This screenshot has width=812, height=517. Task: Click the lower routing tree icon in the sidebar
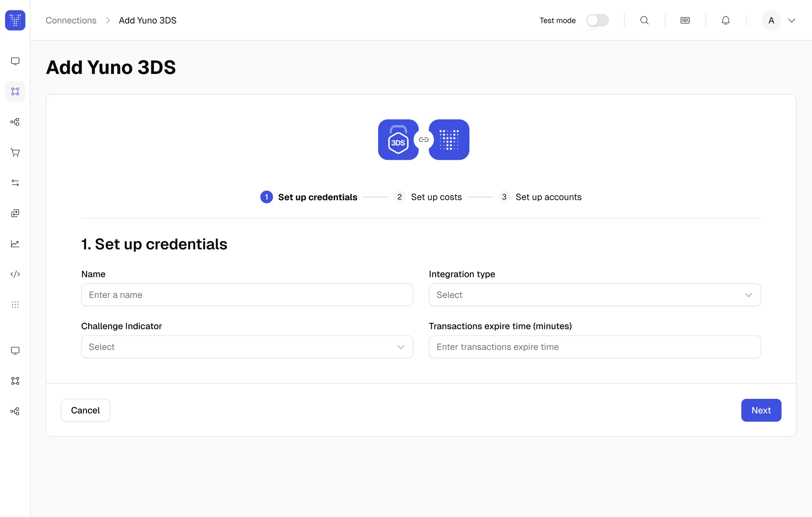coord(15,411)
